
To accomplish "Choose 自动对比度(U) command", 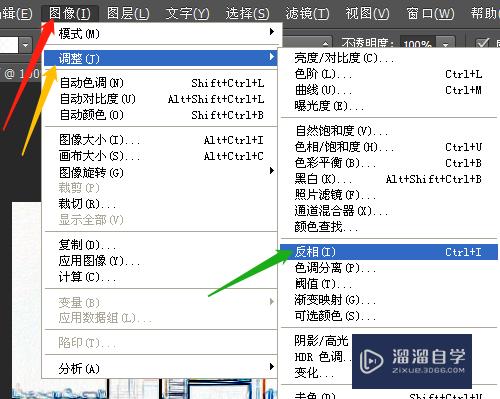I will pyautogui.click(x=161, y=99).
